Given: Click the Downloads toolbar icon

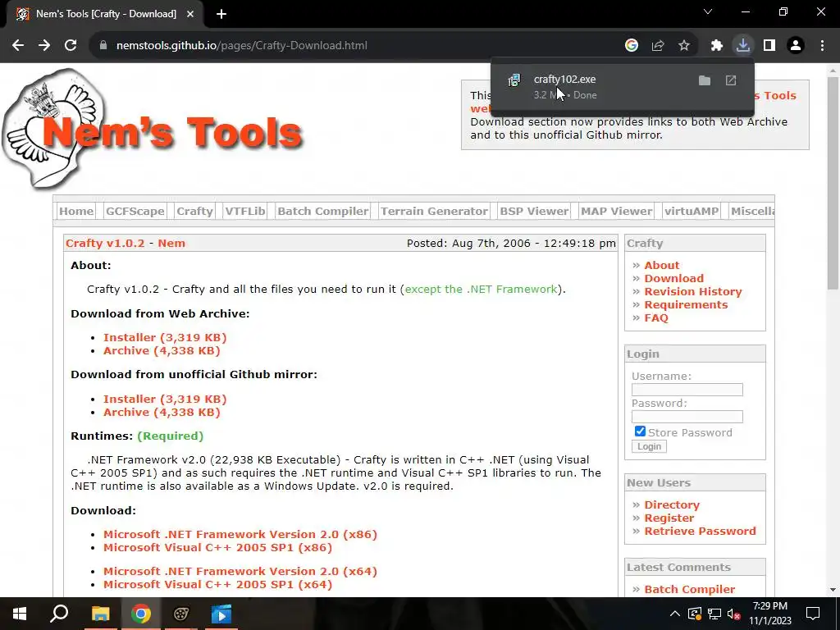Looking at the screenshot, I should tap(743, 45).
